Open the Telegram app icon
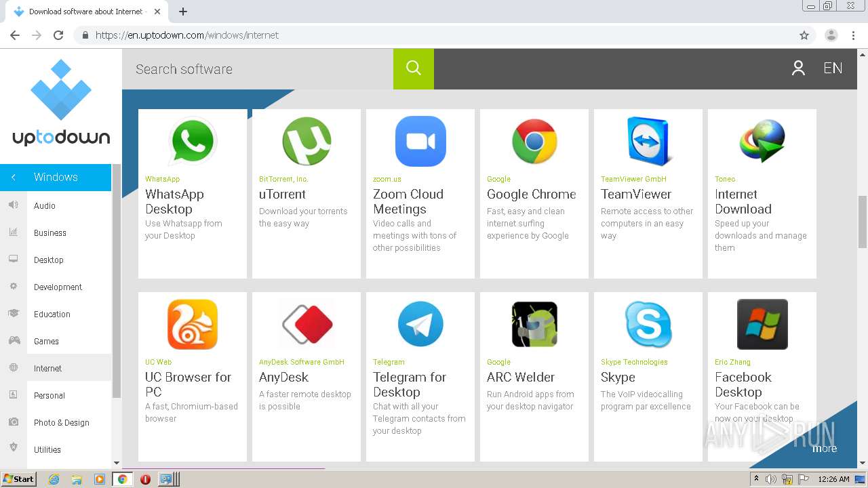Screen dimensions: 868x488 420,324
